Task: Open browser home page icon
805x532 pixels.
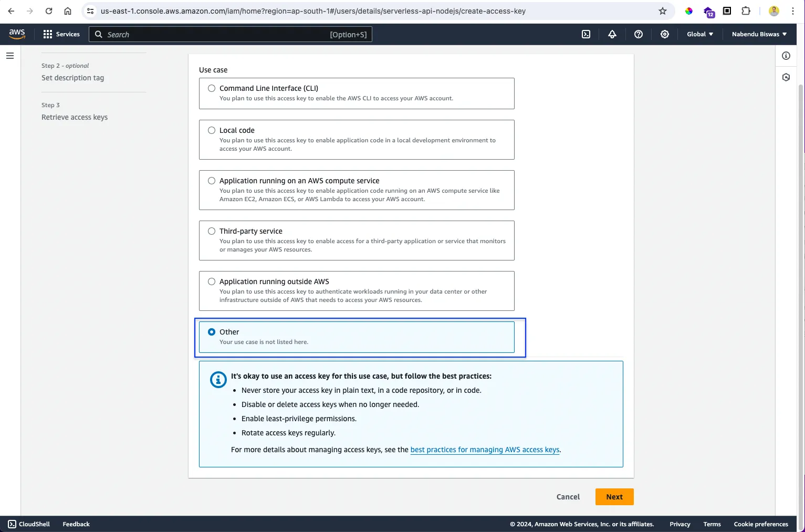Action: pos(68,11)
